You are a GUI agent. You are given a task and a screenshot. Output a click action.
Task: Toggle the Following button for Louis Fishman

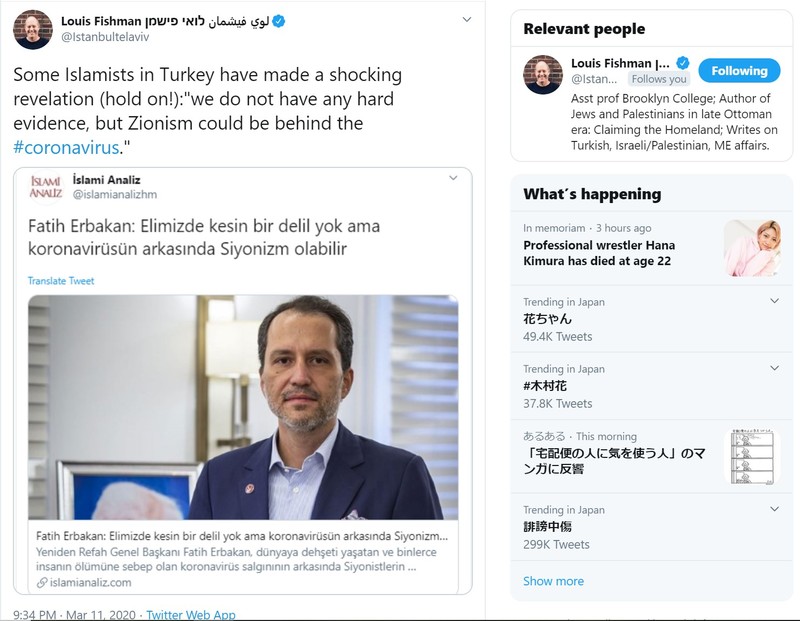point(739,71)
